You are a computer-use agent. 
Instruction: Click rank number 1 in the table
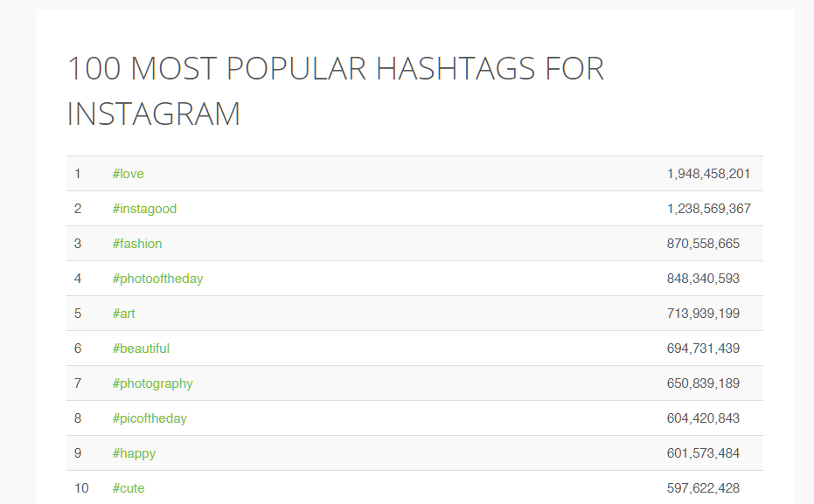pos(78,174)
